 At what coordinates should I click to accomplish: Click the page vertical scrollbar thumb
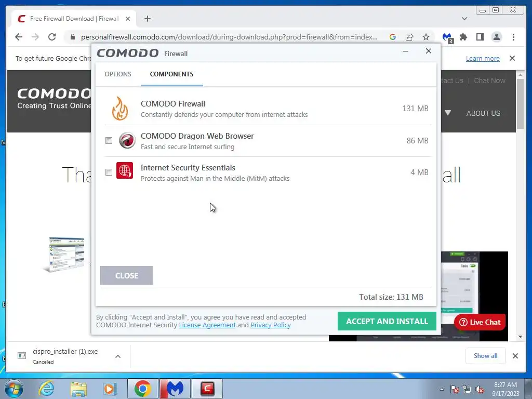(520, 103)
